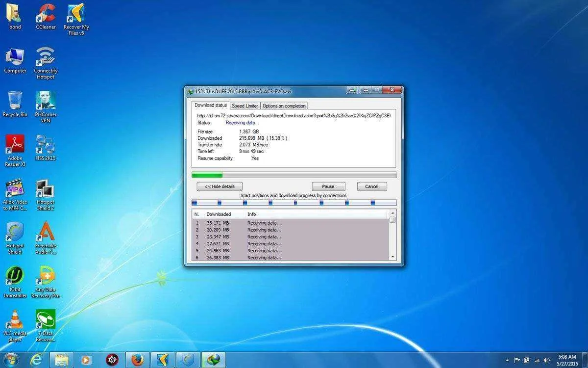Screen dimensions: 588x368
Task: Click the Action Center flag tray icon
Action: click(516, 360)
